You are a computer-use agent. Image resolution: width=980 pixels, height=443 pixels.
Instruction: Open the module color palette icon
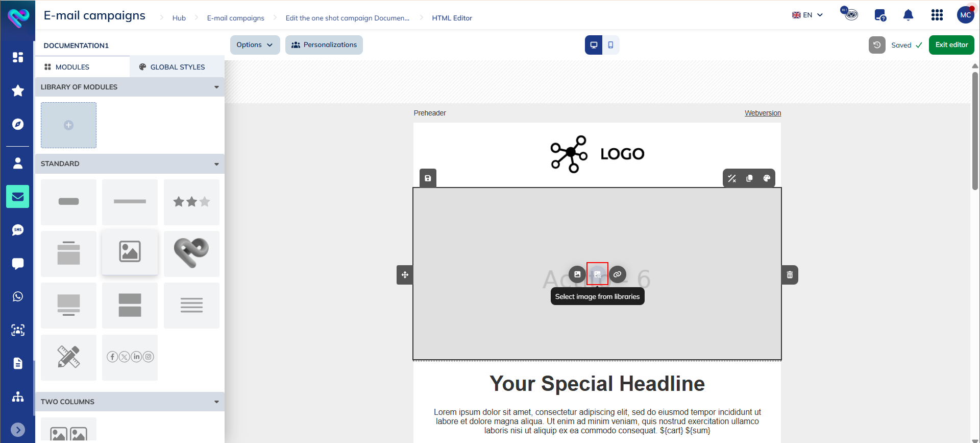click(x=766, y=178)
